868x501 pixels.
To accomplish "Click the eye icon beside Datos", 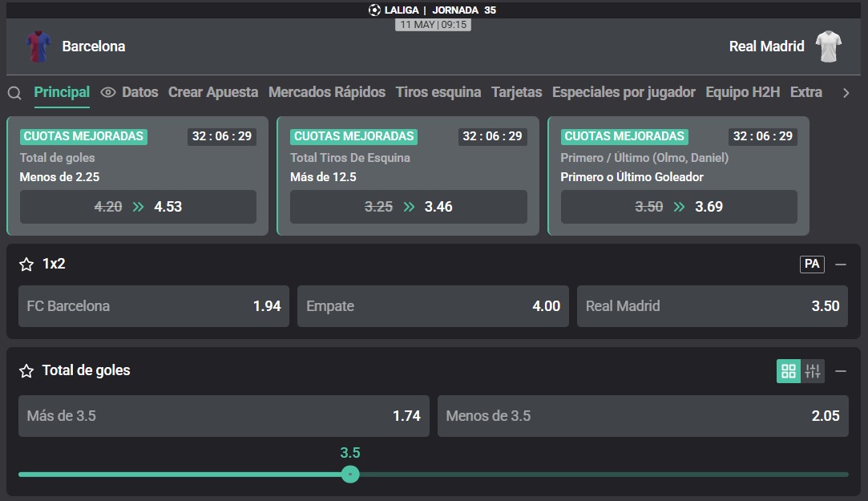I will [108, 92].
